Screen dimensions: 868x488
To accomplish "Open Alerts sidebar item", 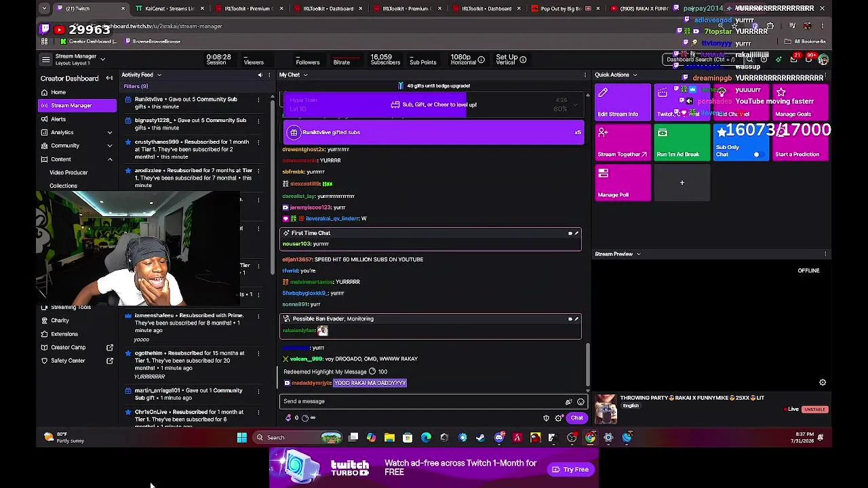I will pos(77,119).
